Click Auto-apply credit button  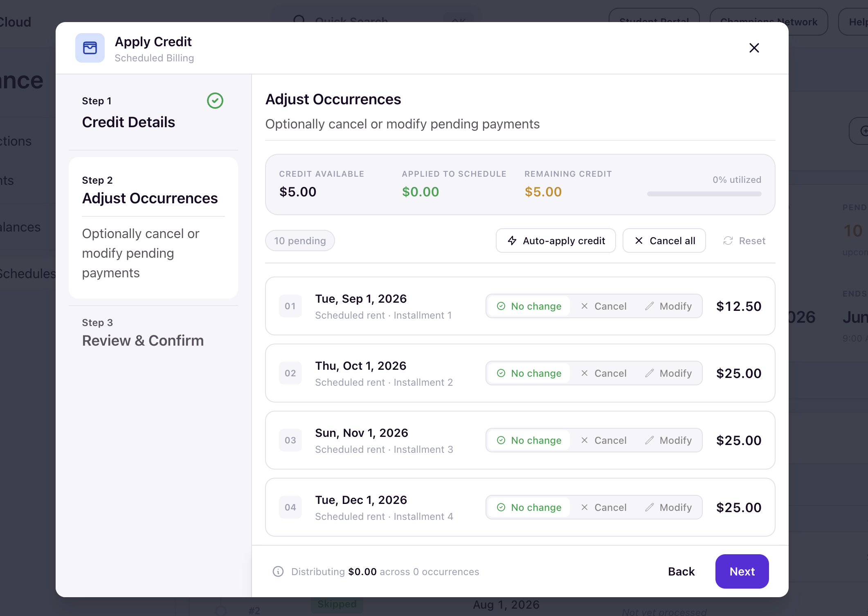556,241
